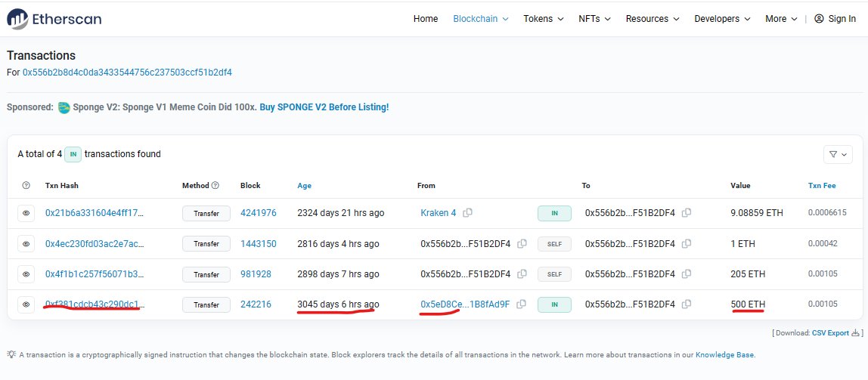Open the transactions filter dropdown
This screenshot has width=868, height=380.
tap(838, 154)
